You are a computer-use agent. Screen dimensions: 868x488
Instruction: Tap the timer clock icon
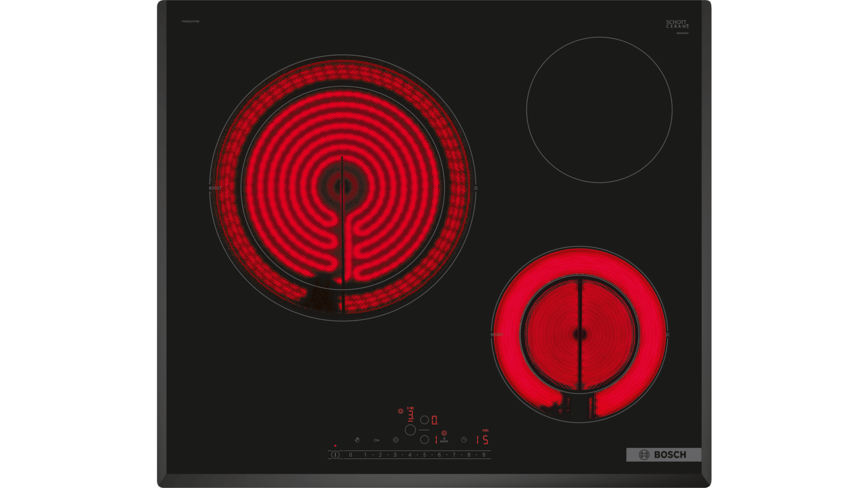click(464, 440)
